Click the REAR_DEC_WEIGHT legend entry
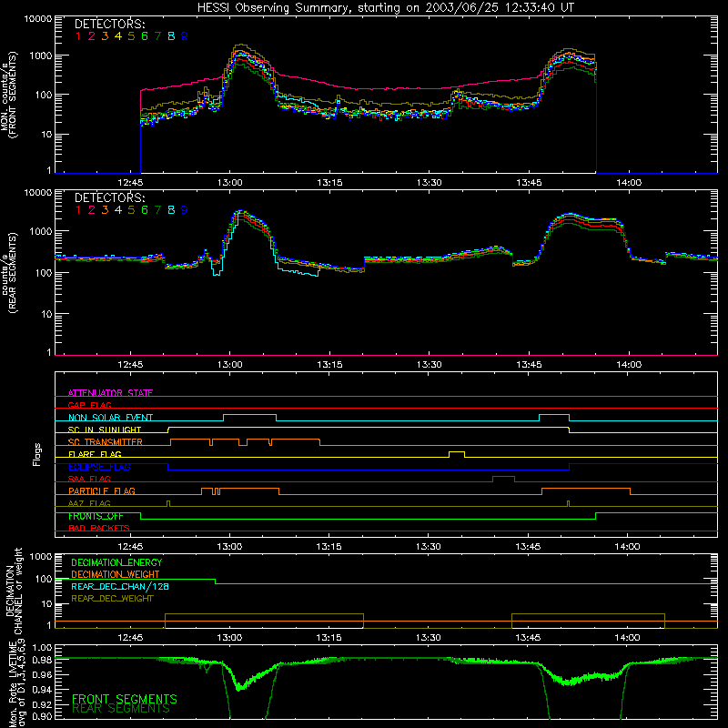This screenshot has width=728, height=728. click(112, 599)
